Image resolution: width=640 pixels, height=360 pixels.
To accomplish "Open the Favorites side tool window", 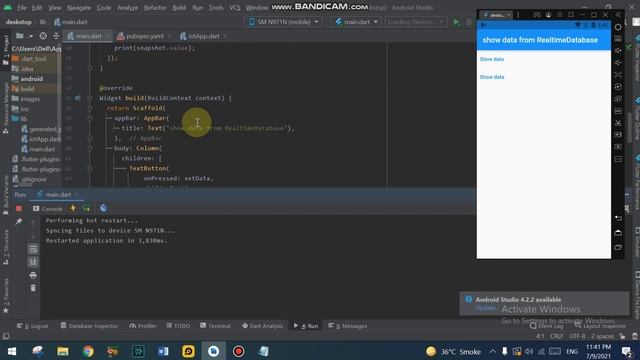I will click(6, 296).
